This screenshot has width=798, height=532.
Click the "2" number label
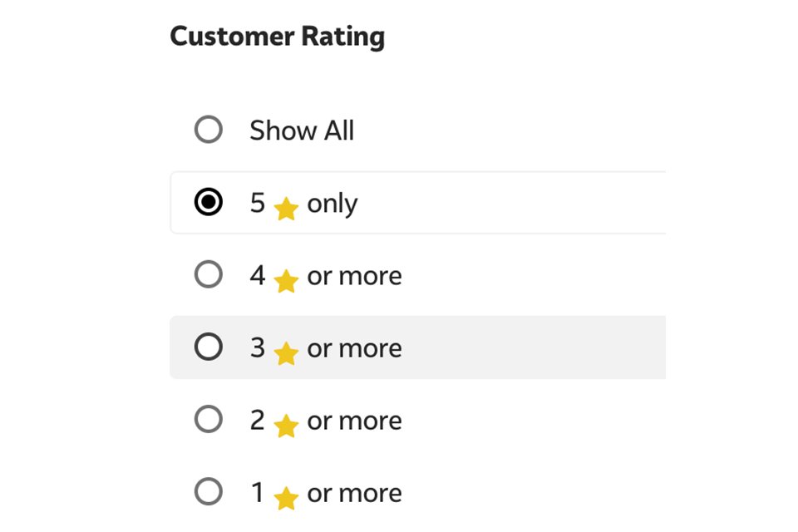tap(257, 419)
